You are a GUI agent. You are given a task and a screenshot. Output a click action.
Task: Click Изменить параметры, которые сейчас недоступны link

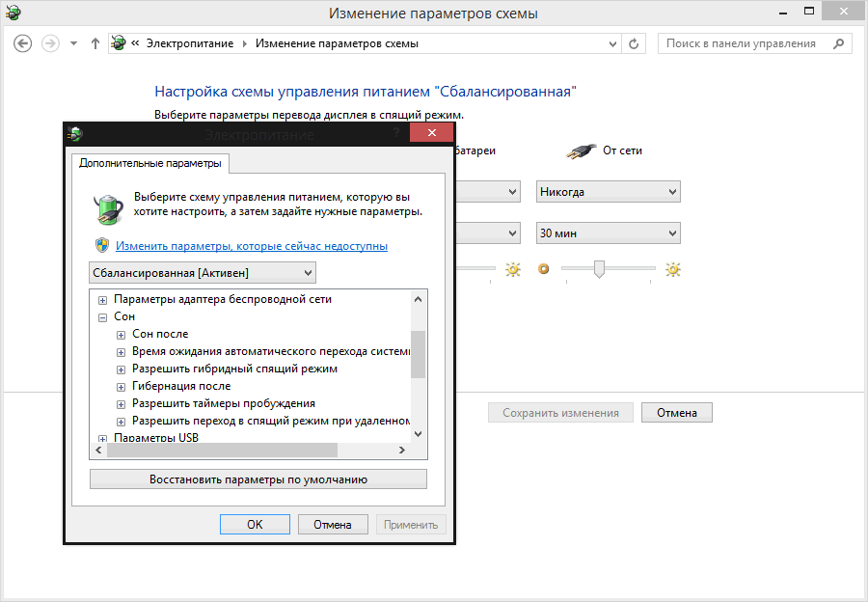[x=252, y=246]
